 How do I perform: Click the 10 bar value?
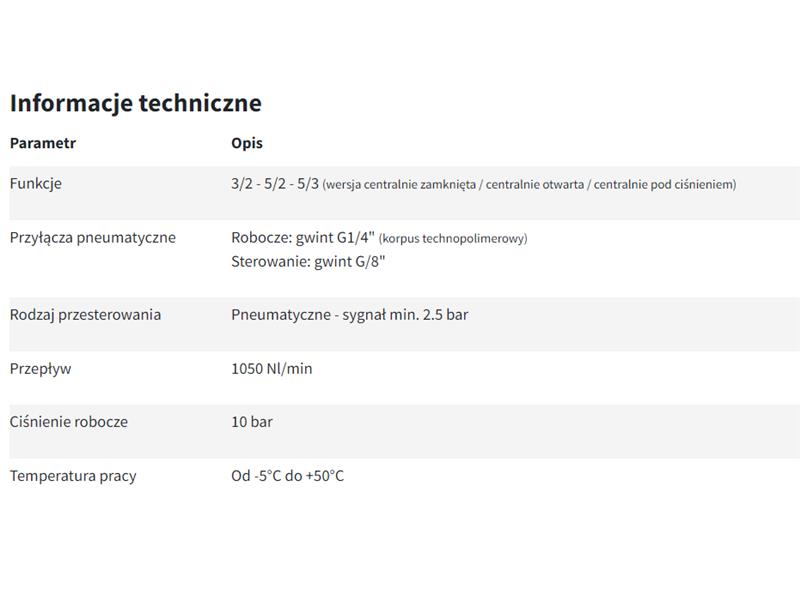pyautogui.click(x=252, y=422)
